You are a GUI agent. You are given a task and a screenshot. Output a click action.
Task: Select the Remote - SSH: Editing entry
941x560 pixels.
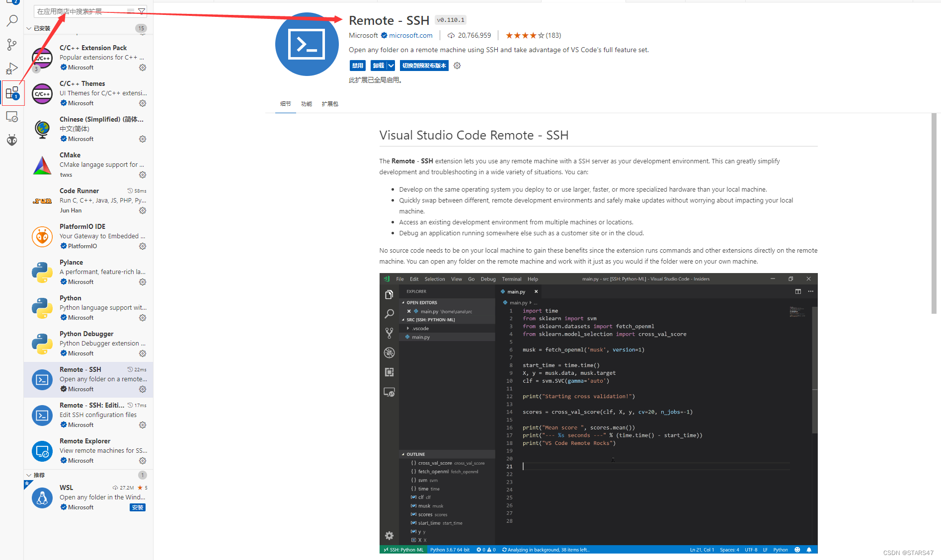[x=88, y=415]
